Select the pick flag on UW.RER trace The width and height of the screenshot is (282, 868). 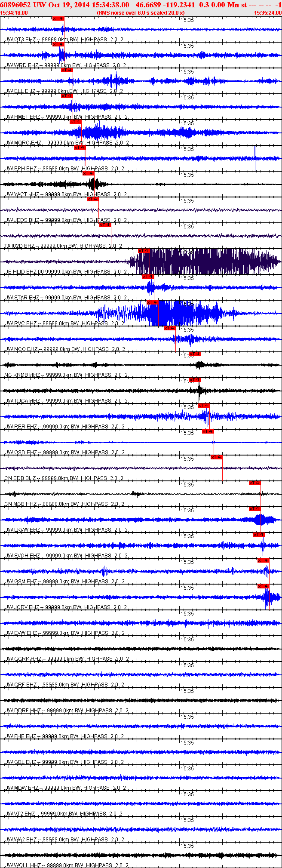click(204, 406)
